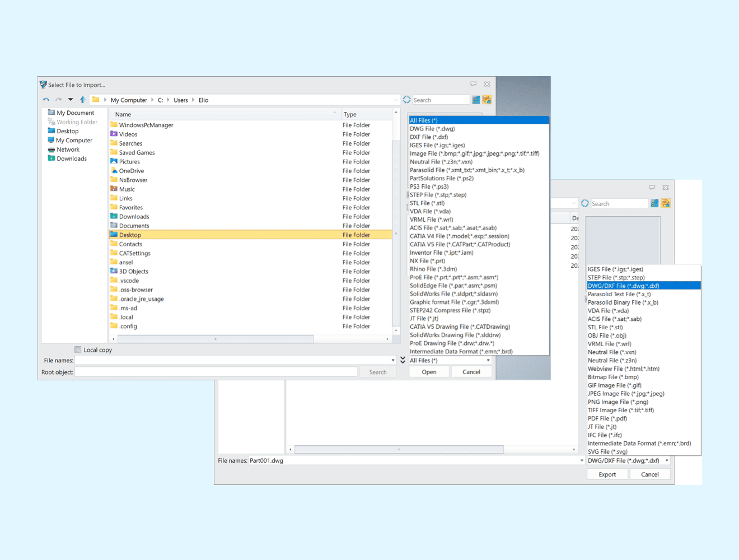This screenshot has width=739, height=560.
Task: Click the list view icon in export dialog
Action: 654,203
